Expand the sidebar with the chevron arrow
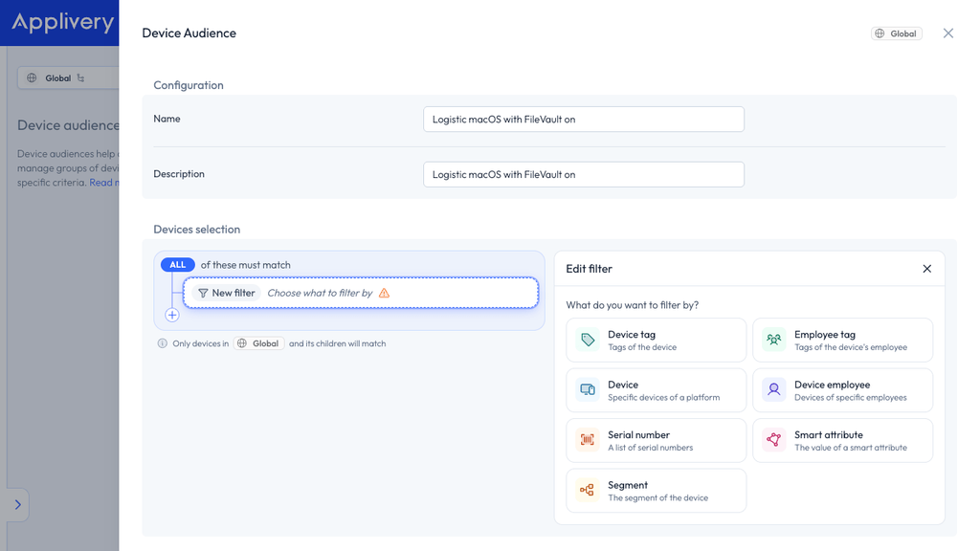 click(x=17, y=505)
